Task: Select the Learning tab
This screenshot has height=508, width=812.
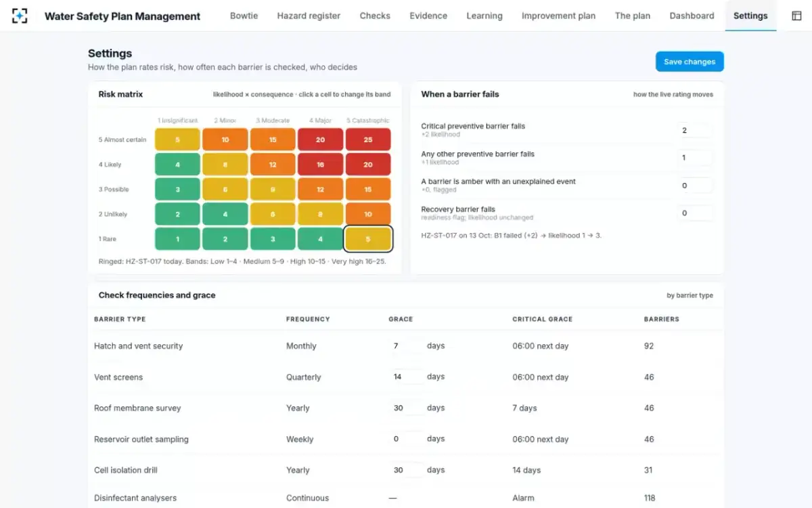Action: (484, 16)
